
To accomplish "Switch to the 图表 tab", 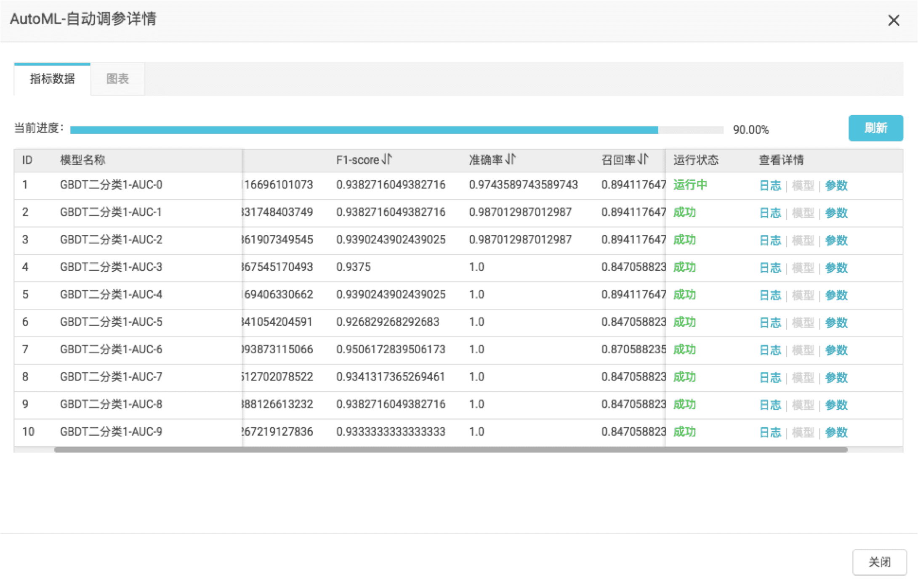I will pyautogui.click(x=117, y=79).
